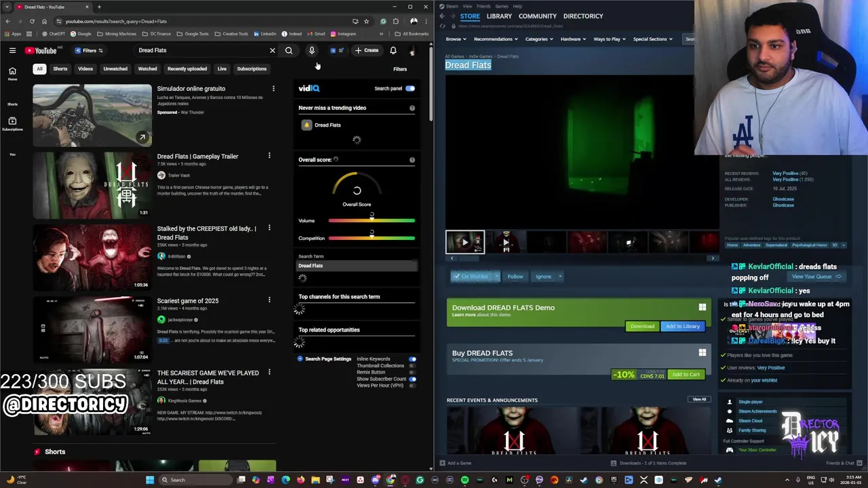Image resolution: width=868 pixels, height=488 pixels.
Task: Toggle Views Per Hour (VPH) setting
Action: click(x=412, y=386)
